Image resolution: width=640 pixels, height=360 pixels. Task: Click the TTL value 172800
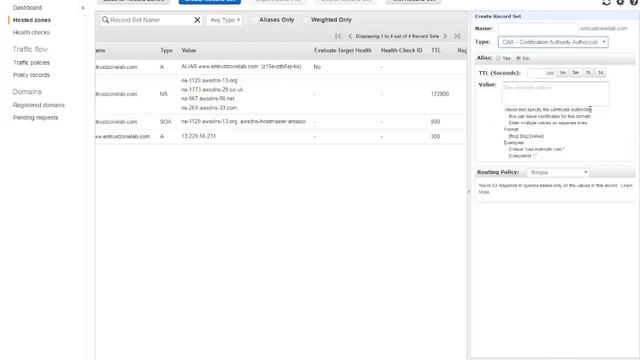[x=440, y=94]
